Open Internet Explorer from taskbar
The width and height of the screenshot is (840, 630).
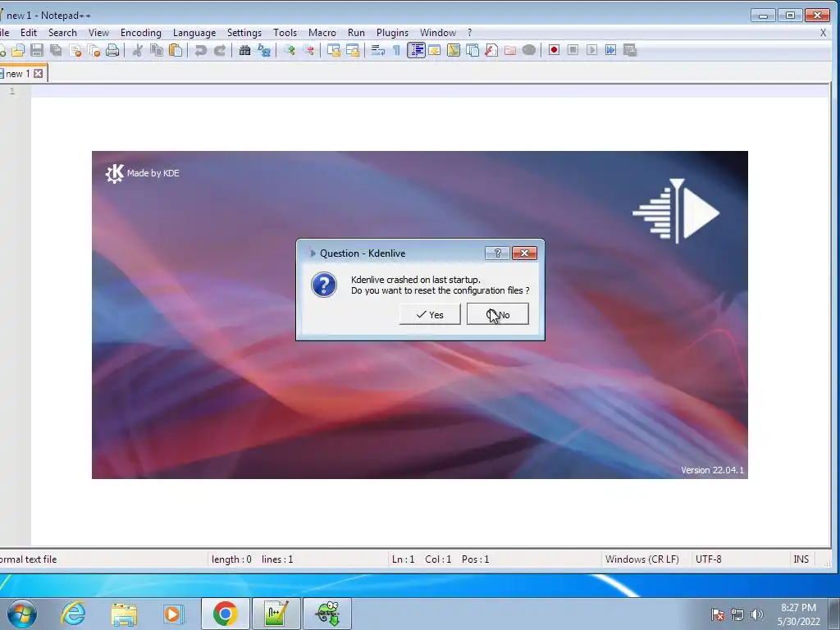tap(73, 614)
